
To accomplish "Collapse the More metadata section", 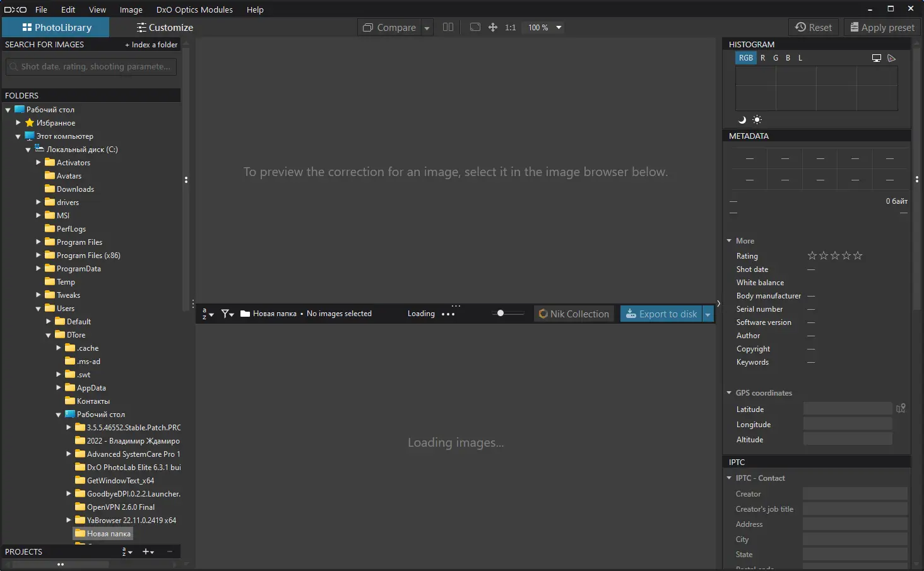I will 729,241.
